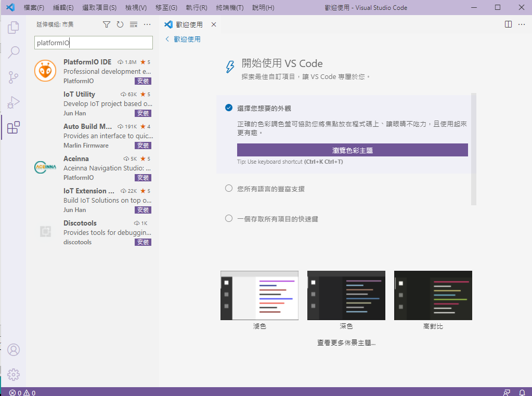Open the 編輯(E) menu
The width and height of the screenshot is (532, 396).
point(63,7)
